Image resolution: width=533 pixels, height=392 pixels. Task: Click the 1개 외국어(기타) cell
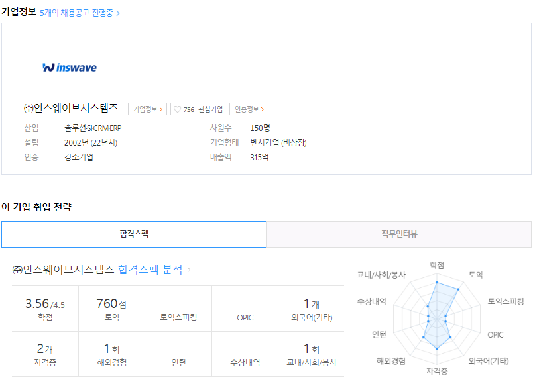pyautogui.click(x=312, y=309)
